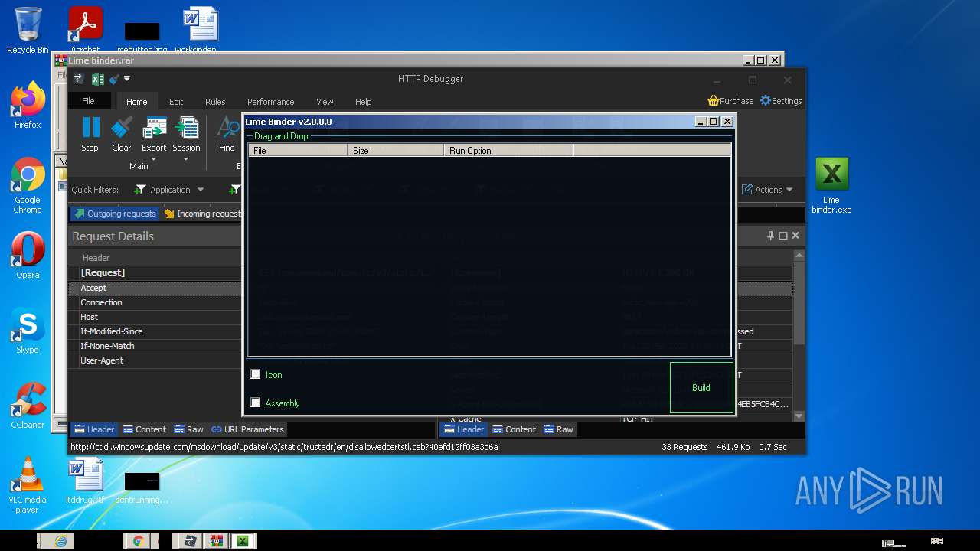980x551 pixels.
Task: Click the pin icon of the details panel
Action: click(x=770, y=236)
